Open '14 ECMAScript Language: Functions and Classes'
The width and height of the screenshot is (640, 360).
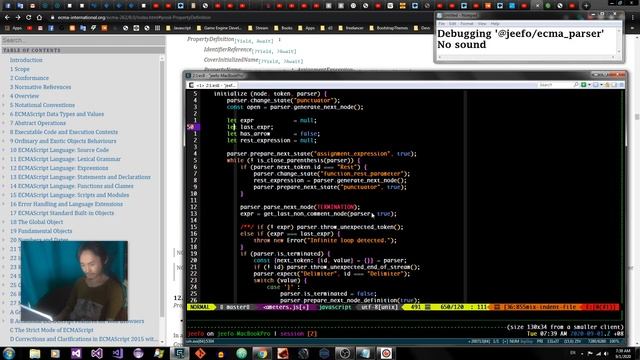(x=72, y=186)
